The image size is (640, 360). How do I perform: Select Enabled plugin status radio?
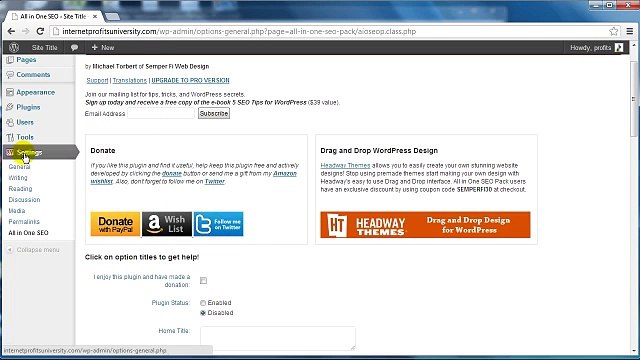(203, 303)
